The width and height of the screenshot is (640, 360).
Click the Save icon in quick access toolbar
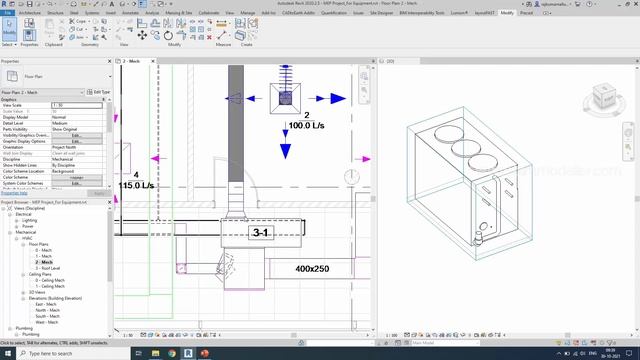(29, 4)
